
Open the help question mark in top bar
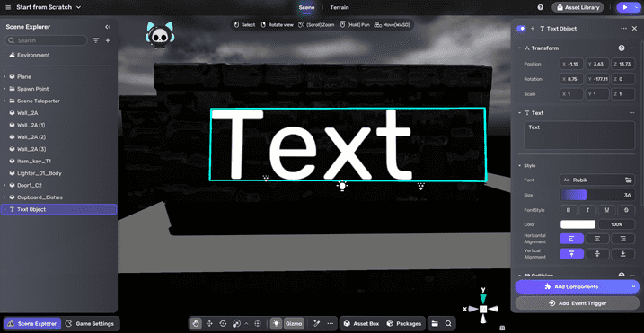coord(541,7)
